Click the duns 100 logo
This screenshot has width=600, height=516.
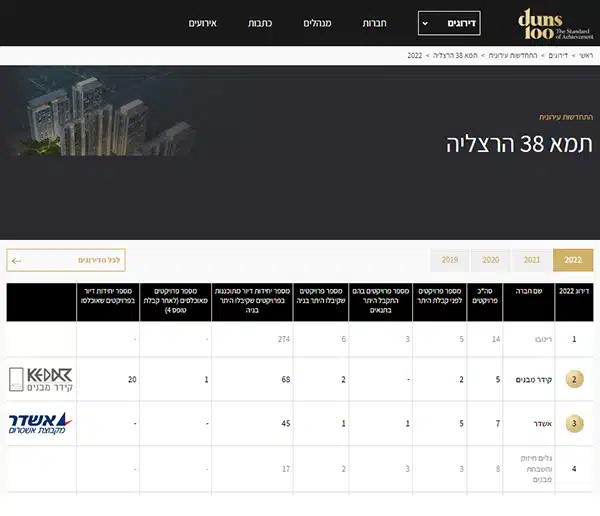coord(555,24)
